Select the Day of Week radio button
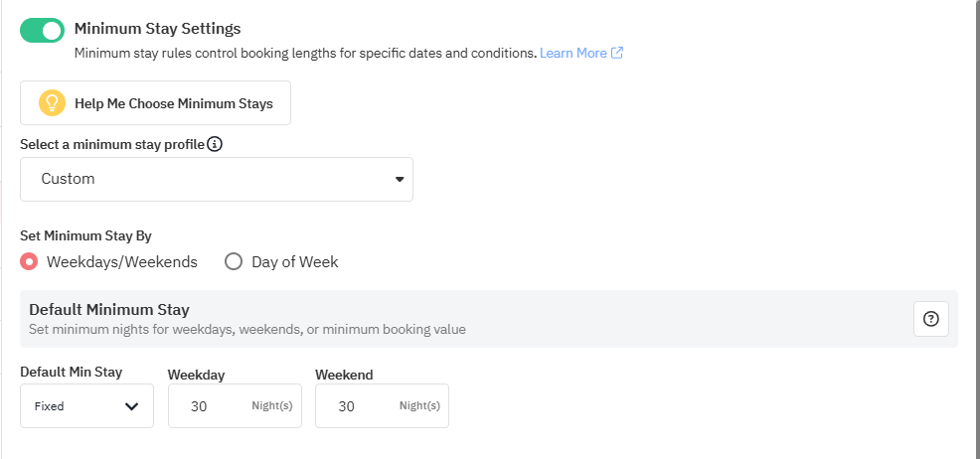 (234, 262)
